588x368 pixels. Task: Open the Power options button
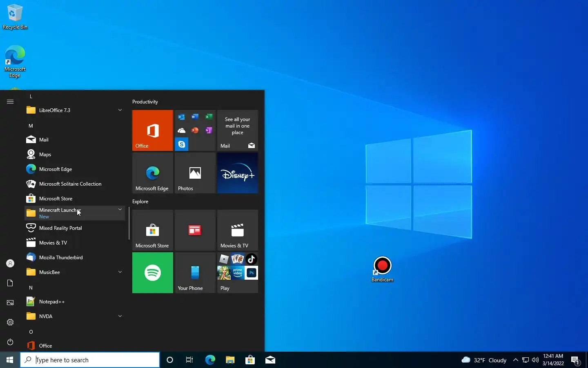(10, 342)
